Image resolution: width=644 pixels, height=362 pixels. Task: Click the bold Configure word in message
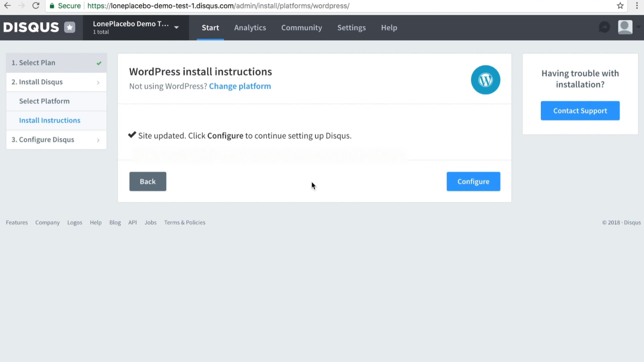point(225,136)
